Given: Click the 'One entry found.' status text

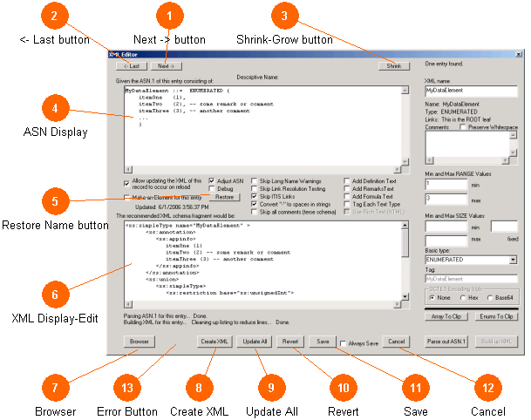Looking at the screenshot, I should click(444, 64).
